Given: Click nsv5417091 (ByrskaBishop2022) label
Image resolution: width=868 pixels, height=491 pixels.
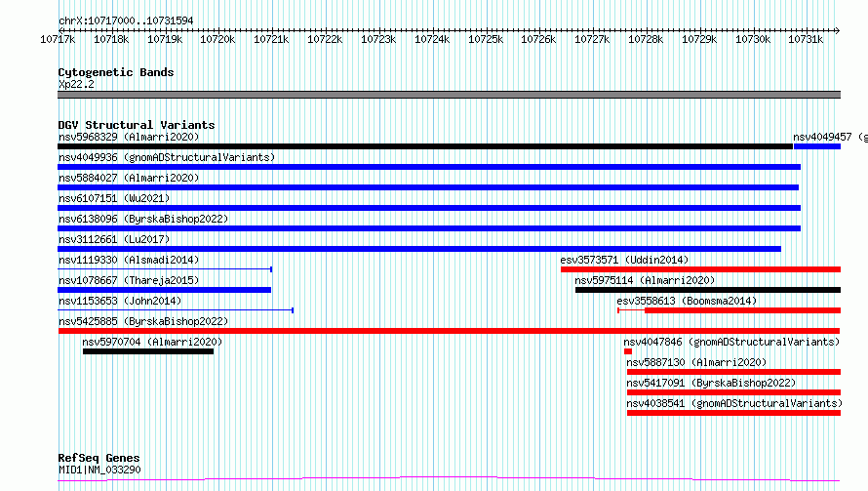Looking at the screenshot, I should [x=711, y=383].
